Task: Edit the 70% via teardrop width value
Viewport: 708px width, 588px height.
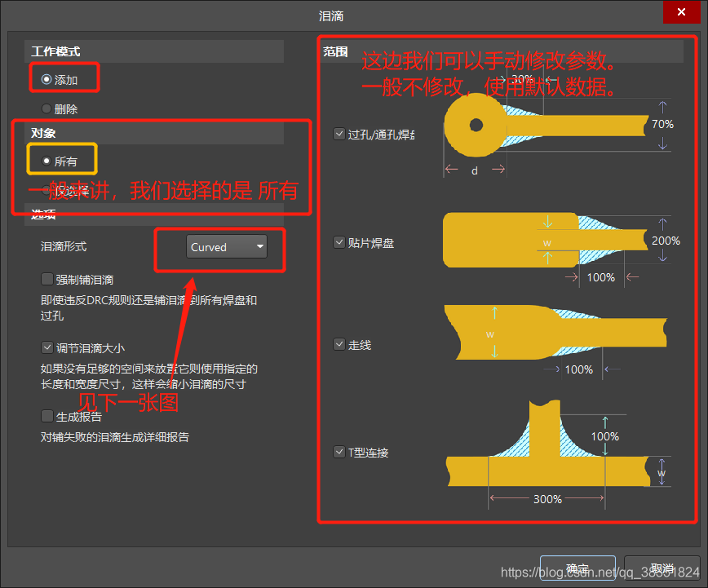Action: point(662,124)
